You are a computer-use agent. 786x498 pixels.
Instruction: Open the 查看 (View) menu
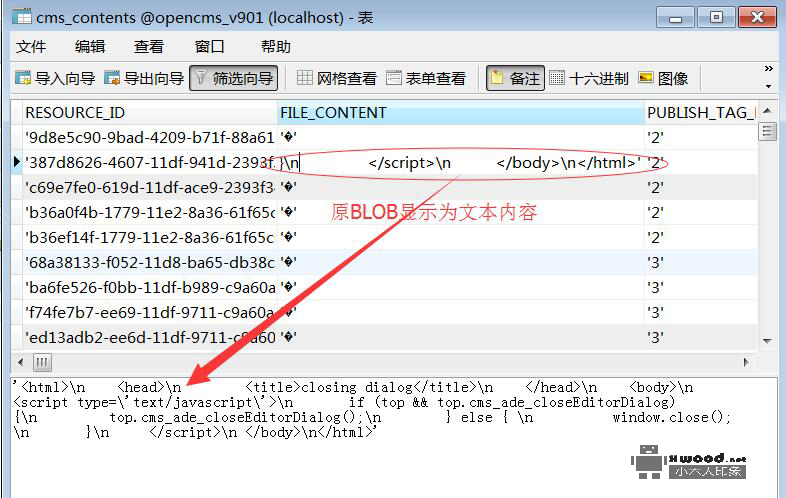[x=149, y=47]
